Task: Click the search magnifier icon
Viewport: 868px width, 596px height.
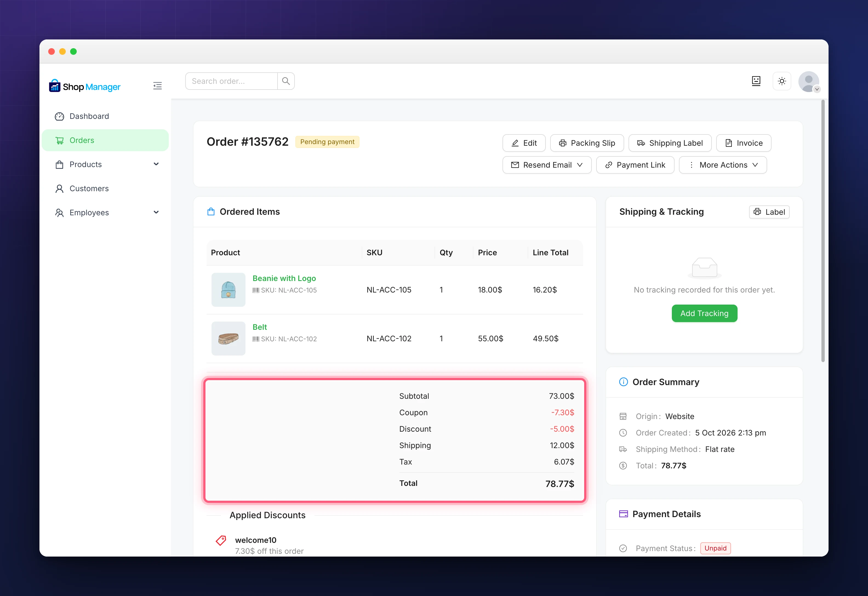Action: click(286, 81)
